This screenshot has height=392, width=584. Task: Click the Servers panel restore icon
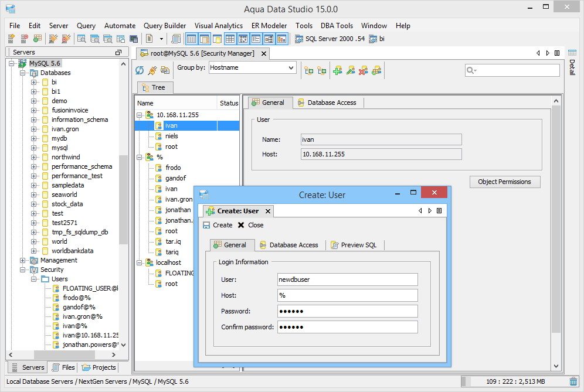(118, 53)
